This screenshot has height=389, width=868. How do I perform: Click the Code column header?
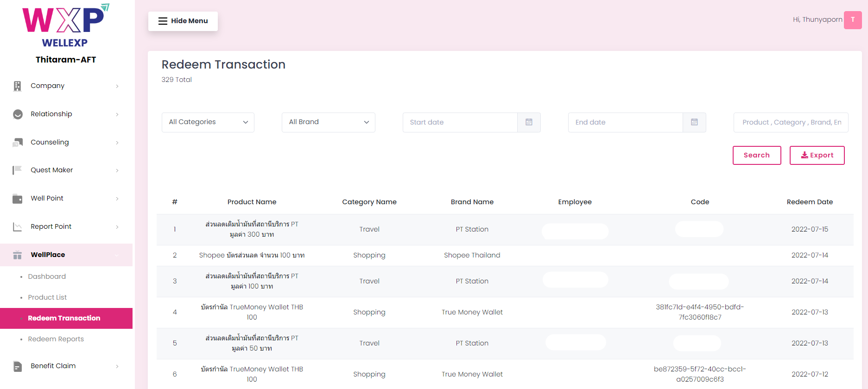coord(700,202)
